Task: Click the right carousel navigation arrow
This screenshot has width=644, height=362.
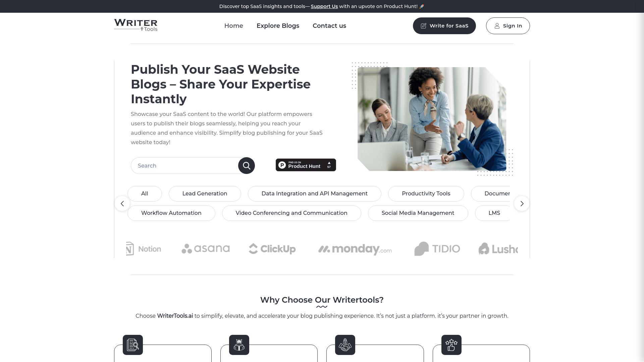Action: [522, 203]
